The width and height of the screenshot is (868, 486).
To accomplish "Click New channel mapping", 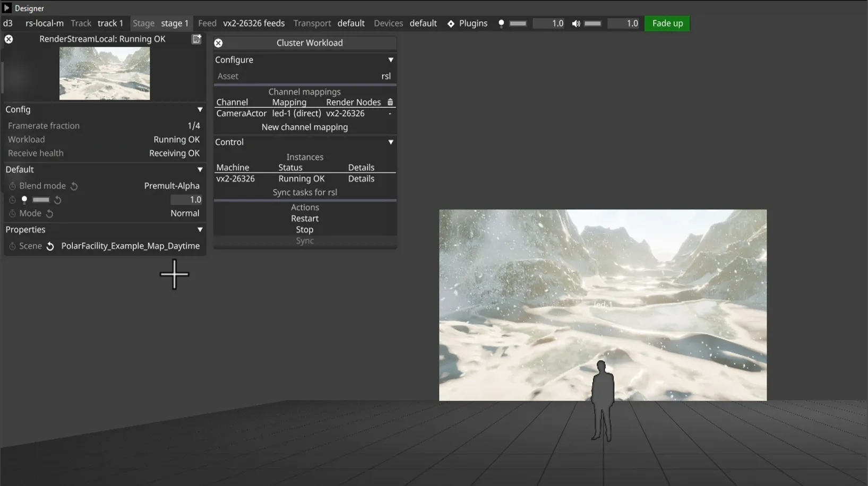I will [x=304, y=127].
